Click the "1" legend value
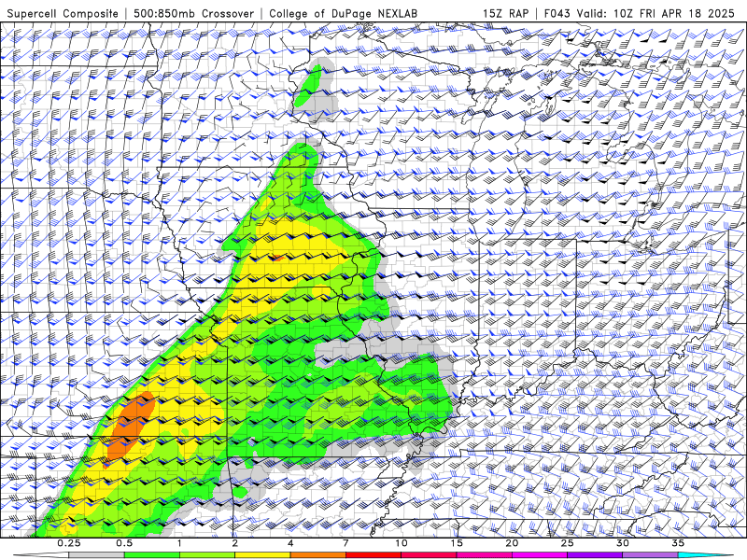 [x=179, y=543]
